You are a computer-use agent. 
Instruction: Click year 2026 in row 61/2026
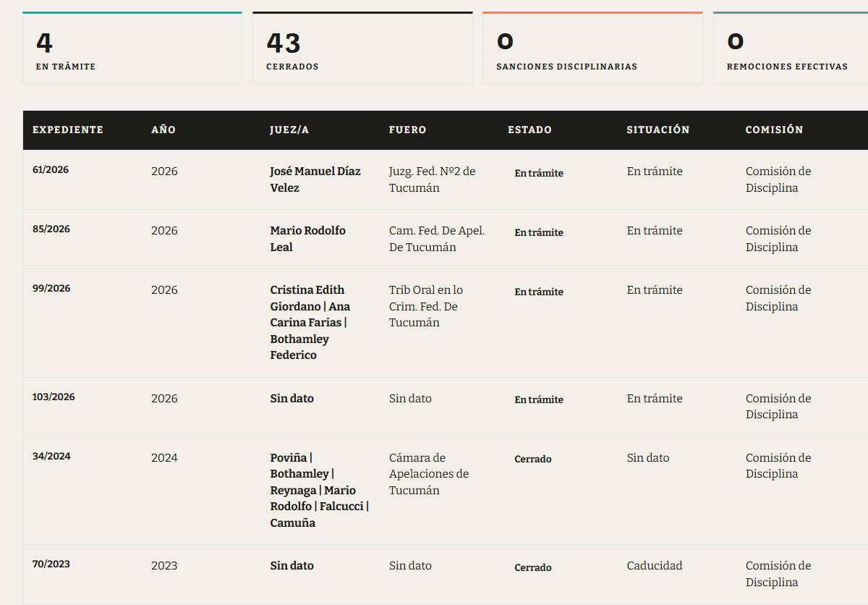[164, 172]
